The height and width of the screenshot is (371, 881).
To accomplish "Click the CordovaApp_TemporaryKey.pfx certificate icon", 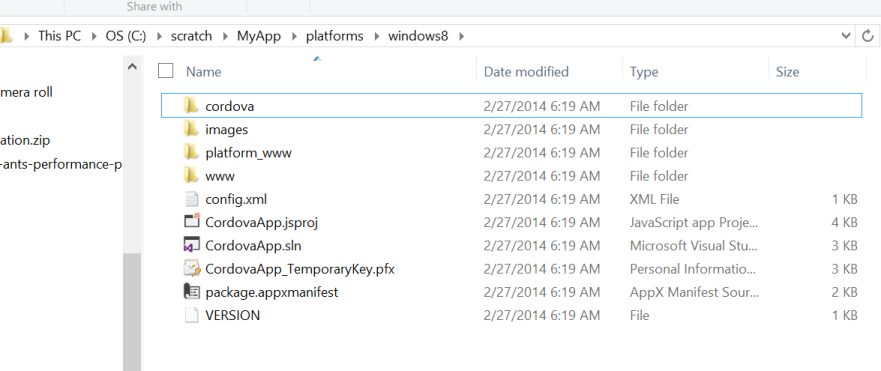I will tap(192, 269).
